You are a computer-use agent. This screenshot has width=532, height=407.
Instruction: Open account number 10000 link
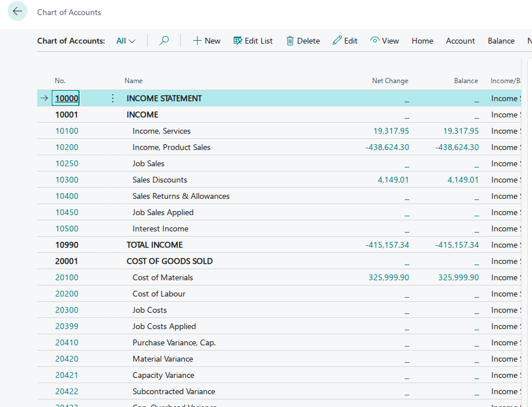coord(67,98)
